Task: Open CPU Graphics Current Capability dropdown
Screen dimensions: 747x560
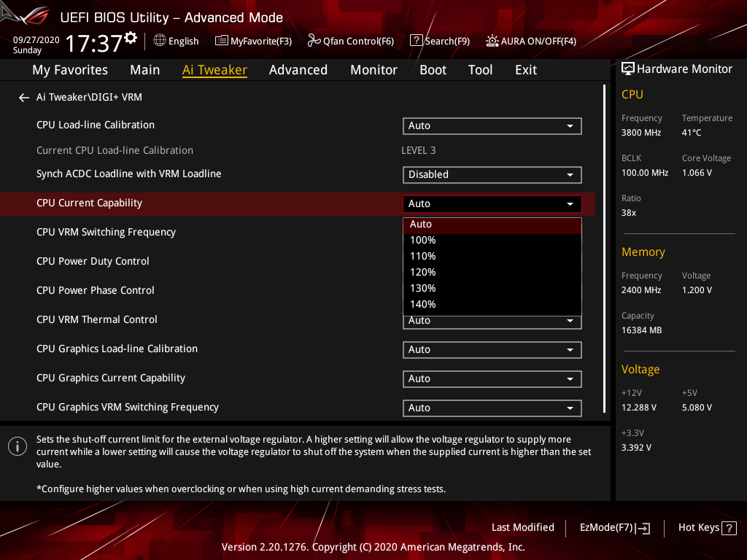Action: coord(492,379)
